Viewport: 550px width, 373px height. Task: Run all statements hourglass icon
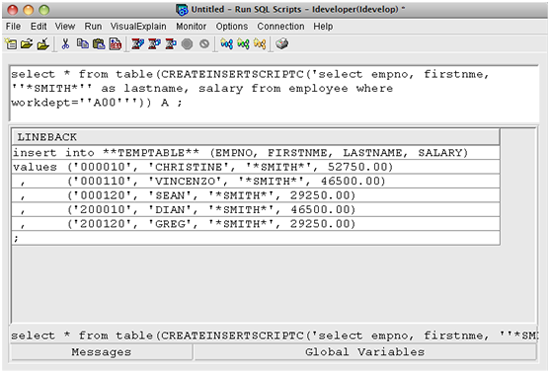tap(138, 44)
